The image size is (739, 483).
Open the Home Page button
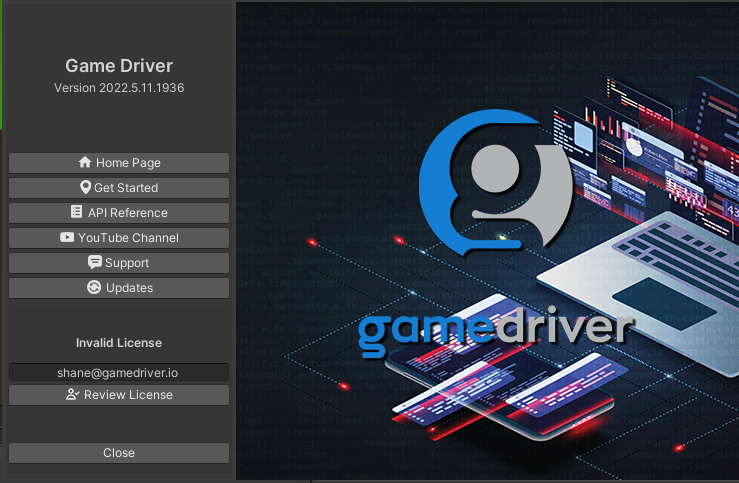coord(119,163)
